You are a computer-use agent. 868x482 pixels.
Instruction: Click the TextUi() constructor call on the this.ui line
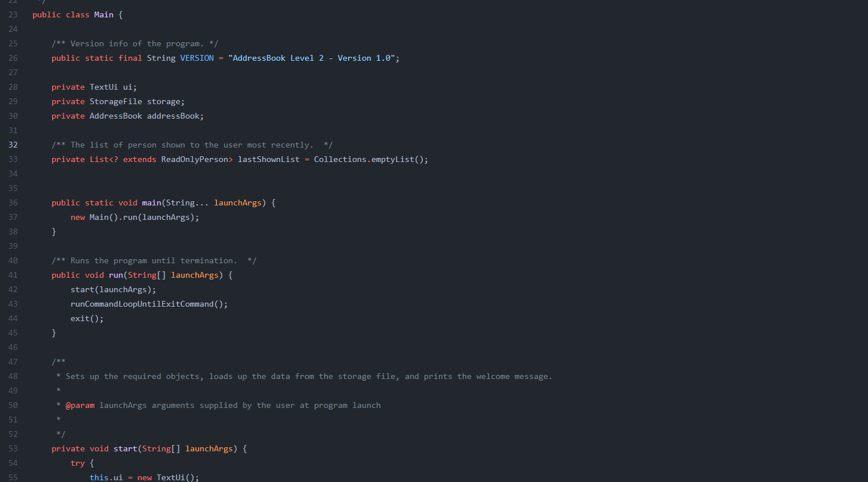pos(175,477)
